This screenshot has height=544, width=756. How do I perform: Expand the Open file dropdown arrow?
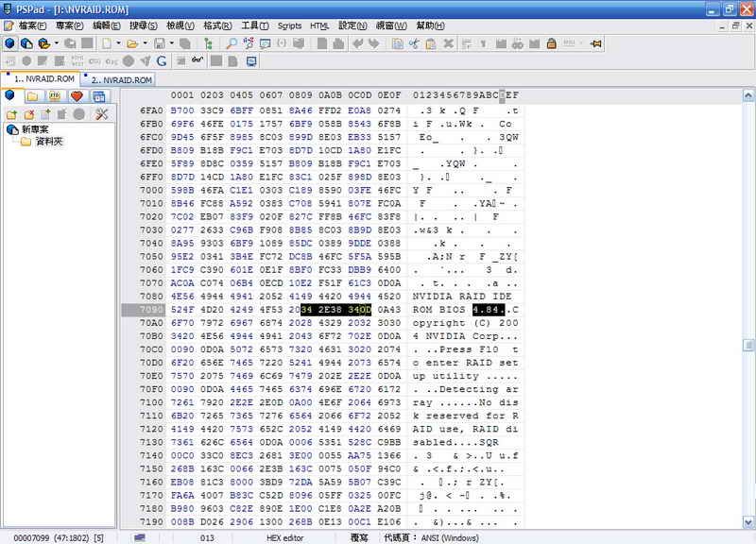pyautogui.click(x=145, y=43)
